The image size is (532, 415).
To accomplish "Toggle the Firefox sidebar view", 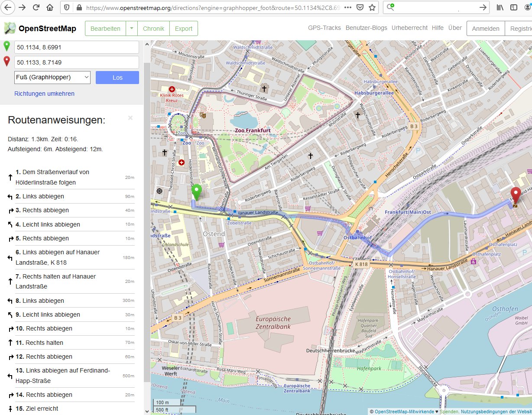I will pos(514,7).
